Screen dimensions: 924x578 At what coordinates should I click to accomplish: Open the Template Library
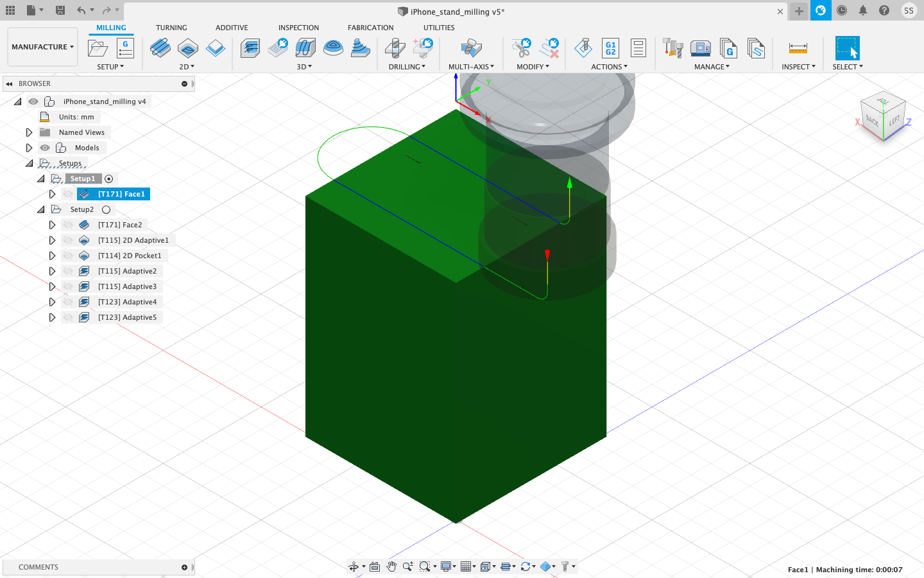[x=756, y=48]
